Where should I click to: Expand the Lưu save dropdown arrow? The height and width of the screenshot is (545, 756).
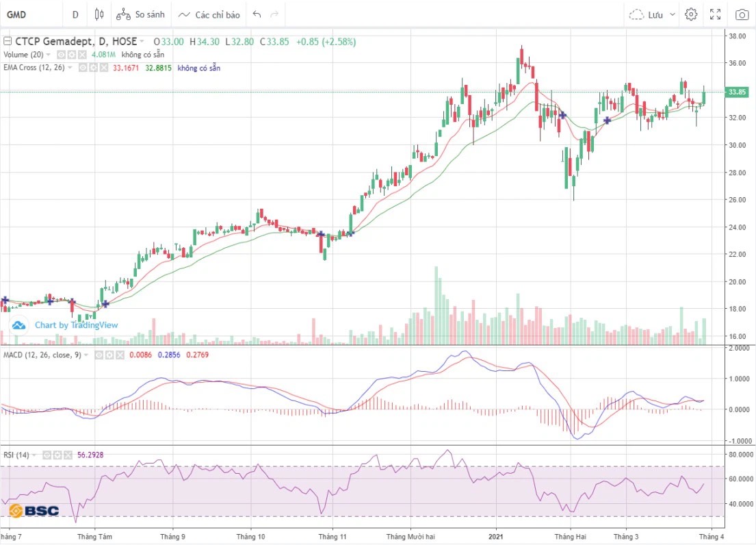(673, 14)
